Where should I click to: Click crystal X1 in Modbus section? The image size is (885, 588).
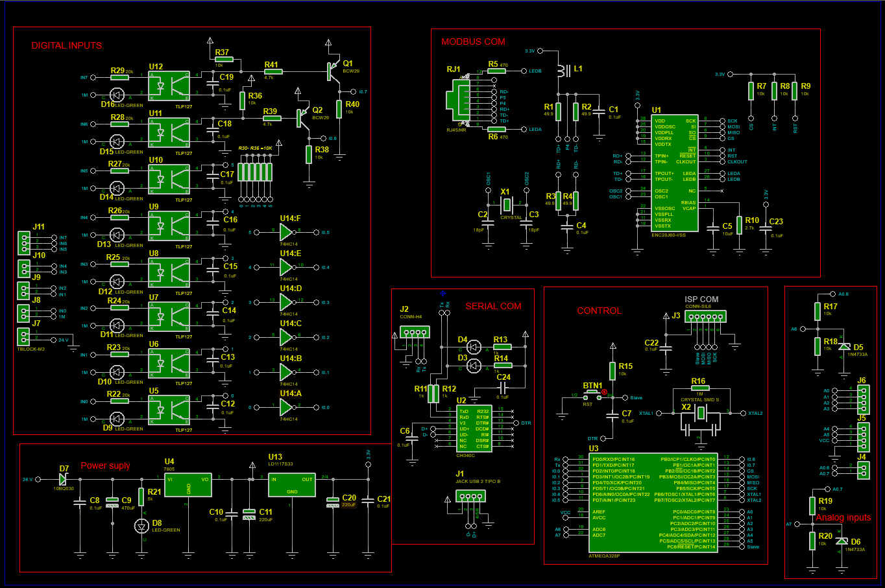click(506, 205)
